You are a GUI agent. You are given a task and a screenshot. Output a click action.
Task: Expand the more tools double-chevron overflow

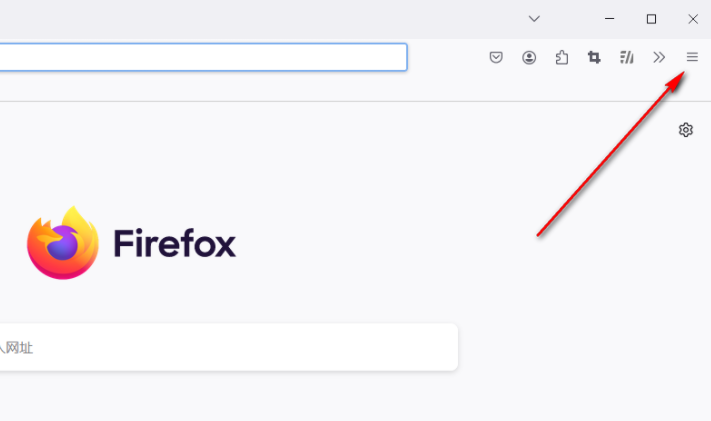coord(659,57)
